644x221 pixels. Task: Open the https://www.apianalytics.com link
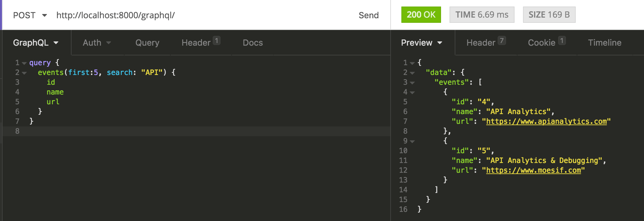tap(546, 121)
